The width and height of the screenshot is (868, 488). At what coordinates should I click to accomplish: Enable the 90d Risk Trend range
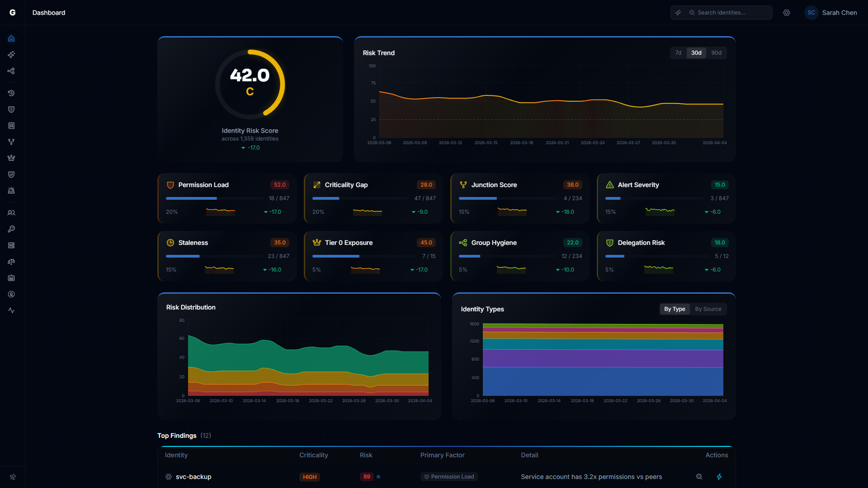point(716,53)
